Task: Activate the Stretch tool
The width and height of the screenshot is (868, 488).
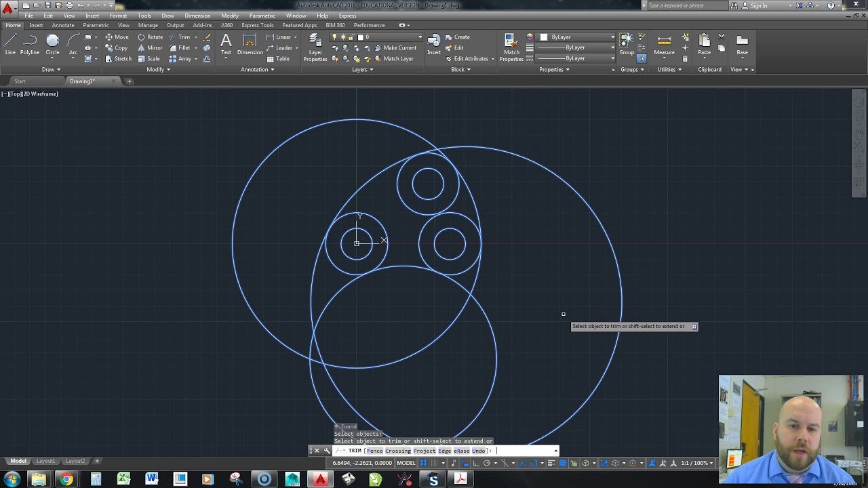Action: 118,59
